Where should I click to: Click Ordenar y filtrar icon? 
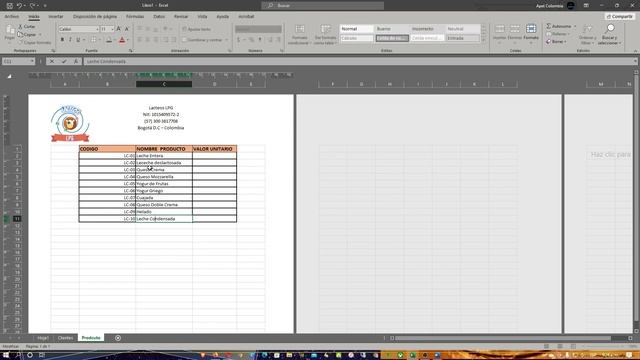coord(588,29)
